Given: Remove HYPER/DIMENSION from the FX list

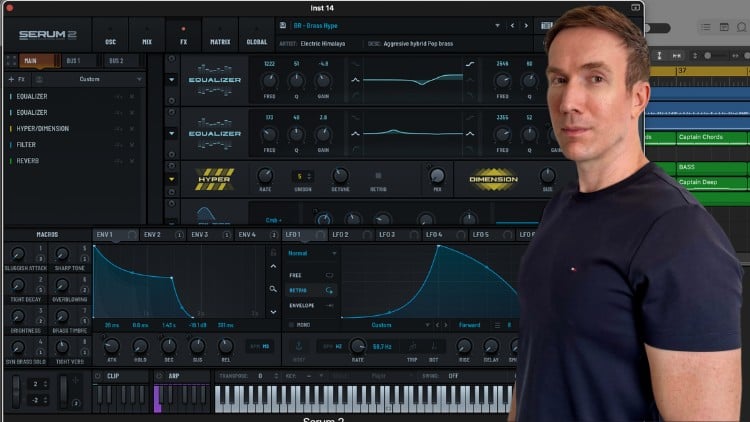Looking at the screenshot, I should pos(132,129).
